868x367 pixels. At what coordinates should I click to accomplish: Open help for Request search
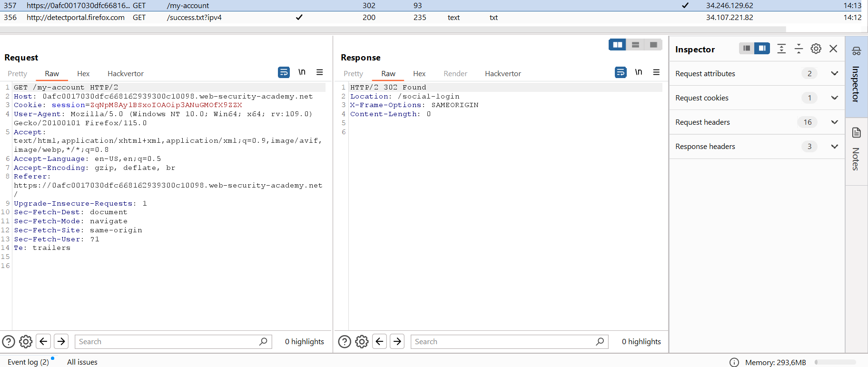tap(9, 341)
